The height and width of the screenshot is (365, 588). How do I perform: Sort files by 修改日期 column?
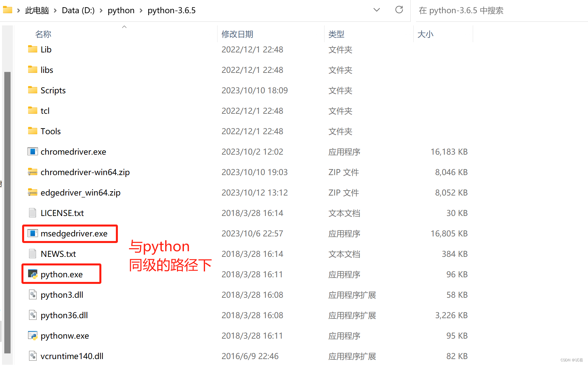pyautogui.click(x=237, y=34)
